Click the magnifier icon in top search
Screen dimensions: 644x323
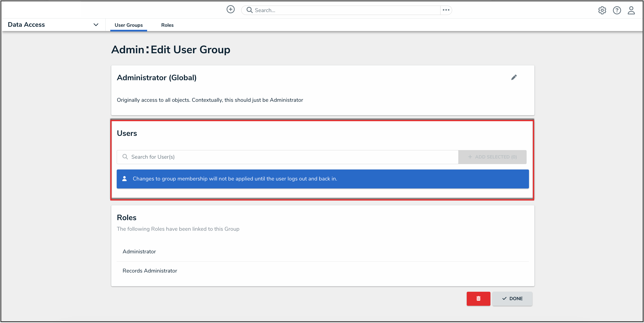click(x=249, y=10)
